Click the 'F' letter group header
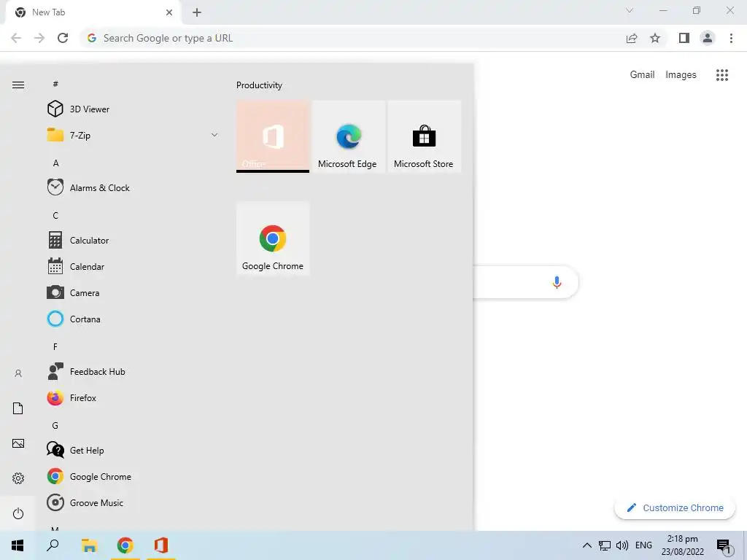This screenshot has height=560, width=747. click(55, 346)
